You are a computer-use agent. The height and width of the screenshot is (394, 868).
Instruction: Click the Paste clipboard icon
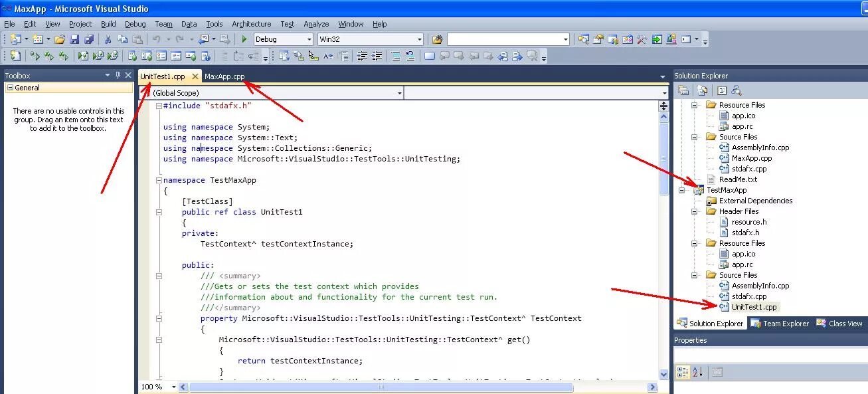[137, 39]
